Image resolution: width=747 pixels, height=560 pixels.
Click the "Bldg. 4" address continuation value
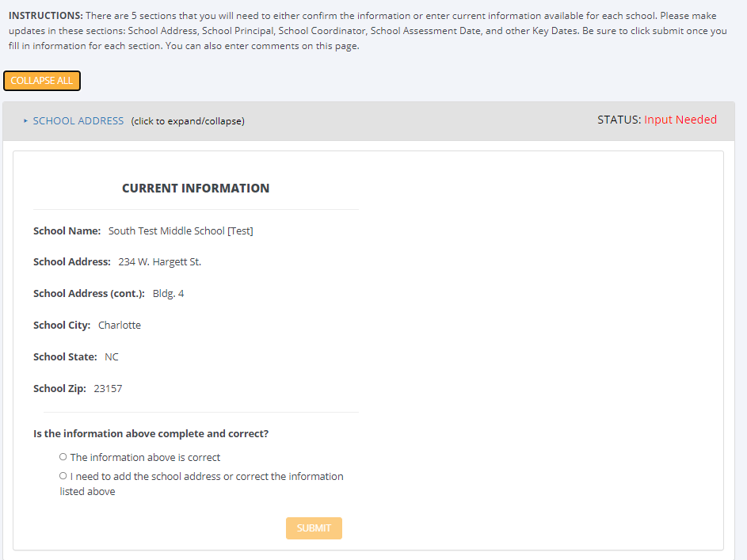tap(168, 294)
